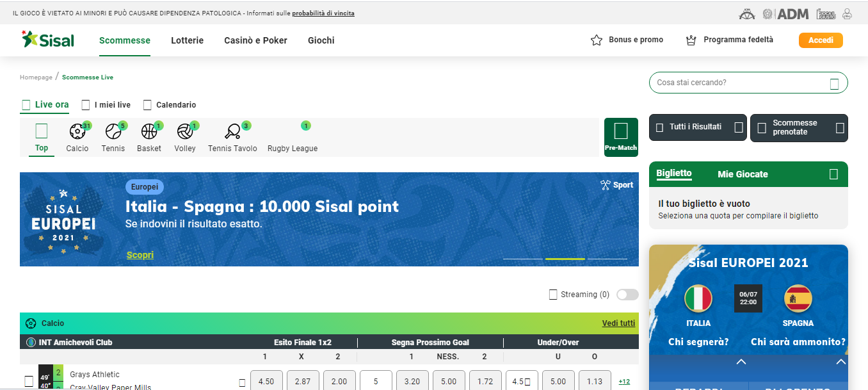The height and width of the screenshot is (390, 868).
Task: Click the globe icon beside INT Amichevoli Club
Action: pyautogui.click(x=31, y=342)
